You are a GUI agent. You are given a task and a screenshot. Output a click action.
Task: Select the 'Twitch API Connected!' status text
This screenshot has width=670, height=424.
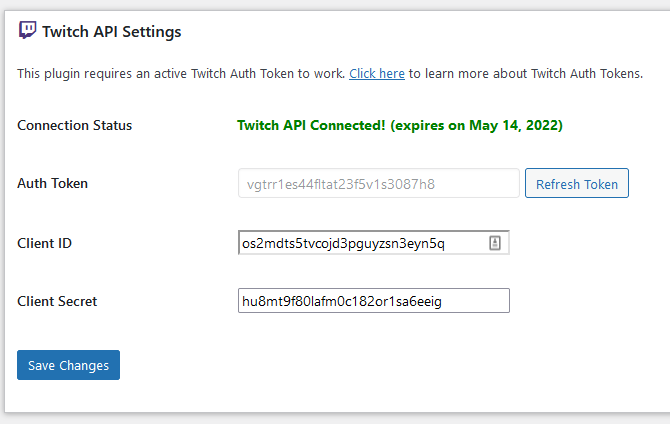pos(400,125)
